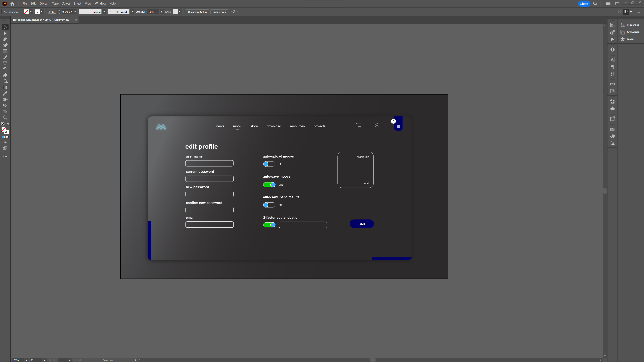Open Preferences button
Viewport: 644px width, 362px height.
[219, 12]
